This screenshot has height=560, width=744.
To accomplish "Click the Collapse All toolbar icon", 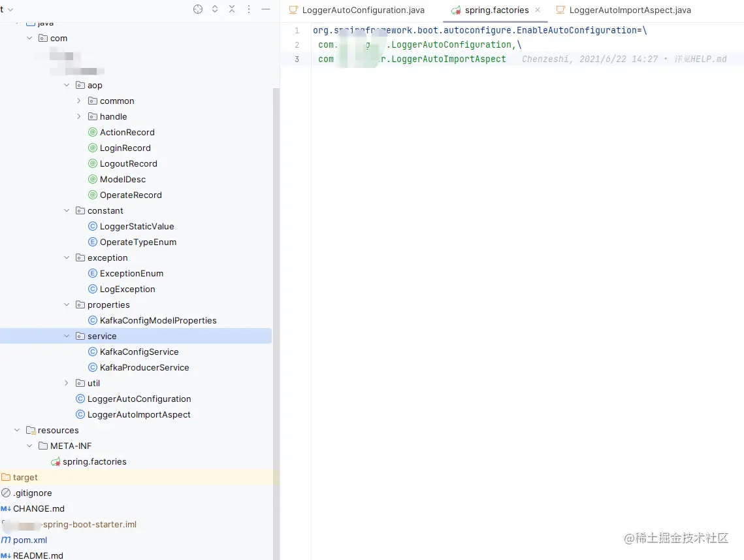I will click(232, 9).
